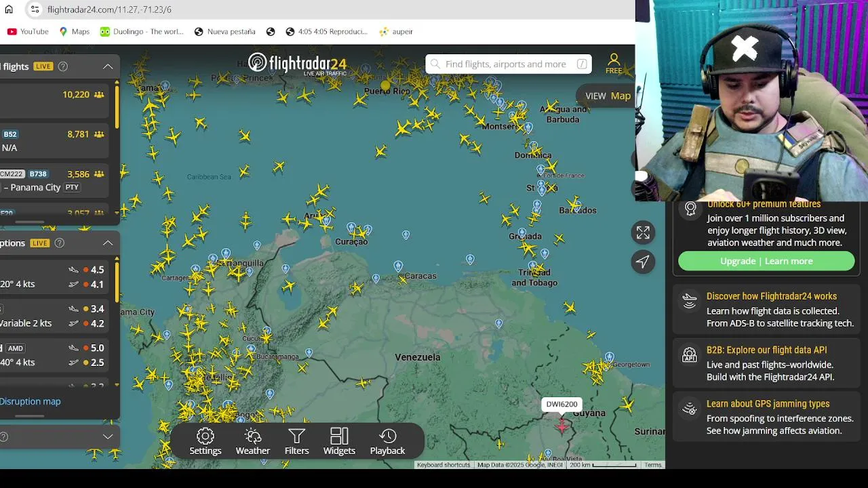Open the Disruption map link
The height and width of the screenshot is (488, 868).
30,401
